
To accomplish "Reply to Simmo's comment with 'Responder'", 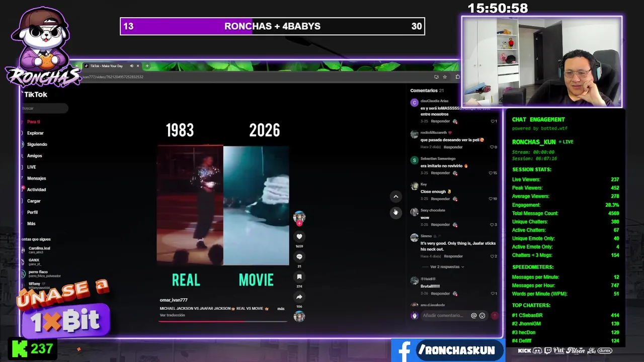I will click(453, 256).
